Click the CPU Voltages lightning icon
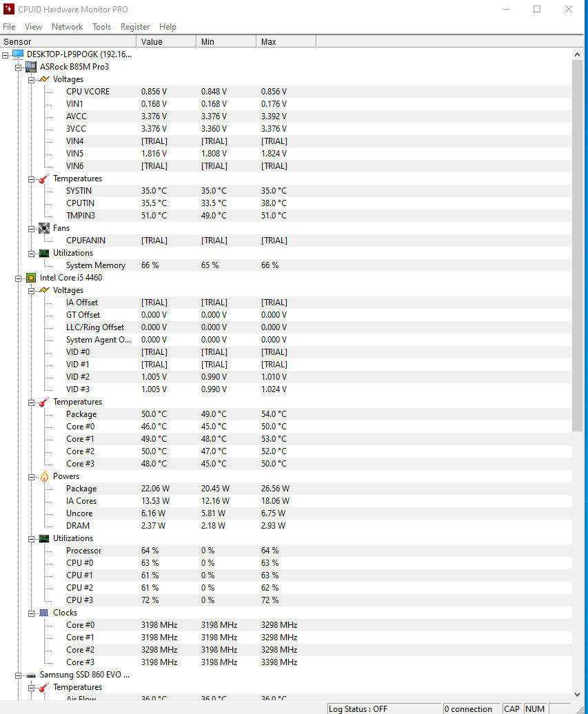The image size is (588, 714). click(43, 290)
